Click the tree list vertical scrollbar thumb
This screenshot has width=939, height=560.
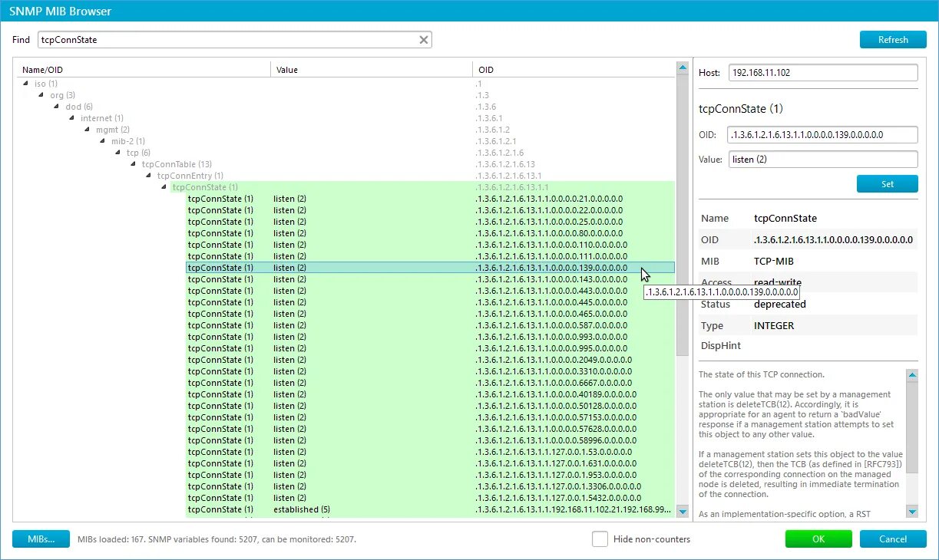pos(682,215)
